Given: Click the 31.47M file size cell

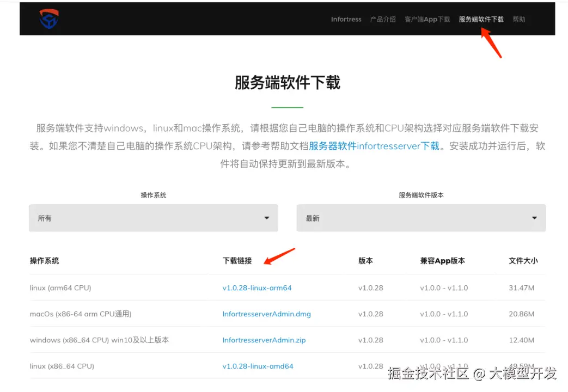Looking at the screenshot, I should point(521,288).
